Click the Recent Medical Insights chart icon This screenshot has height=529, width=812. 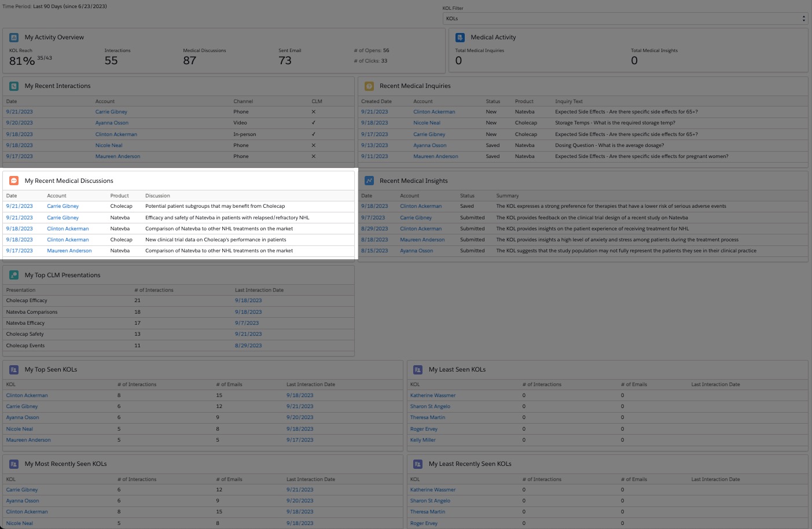pos(369,181)
